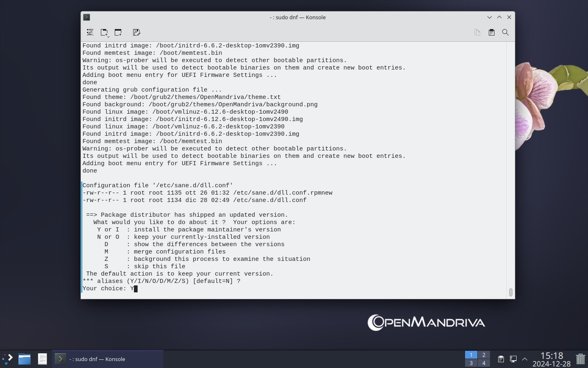Click the Save Output As icon

(x=136, y=32)
